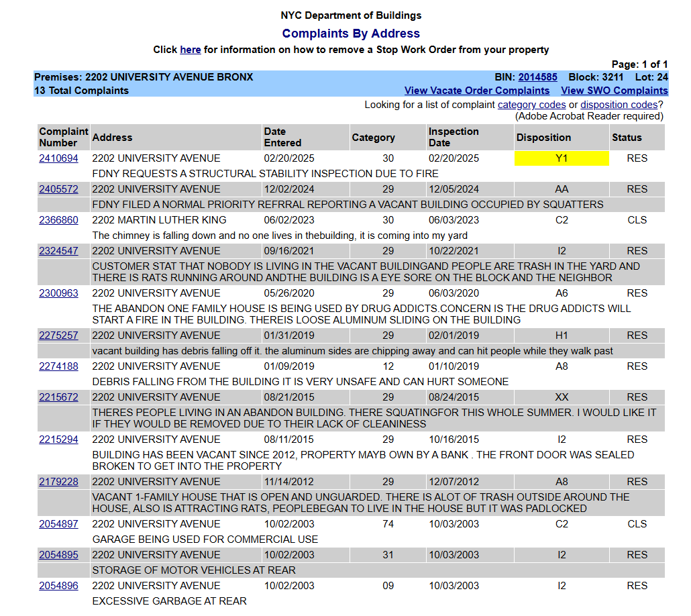Click the NYC Department of Buildings title
The width and height of the screenshot is (691, 616).
351,15
